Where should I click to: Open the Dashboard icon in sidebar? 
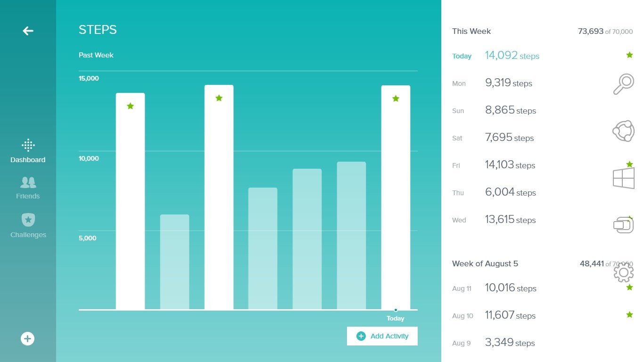28,145
